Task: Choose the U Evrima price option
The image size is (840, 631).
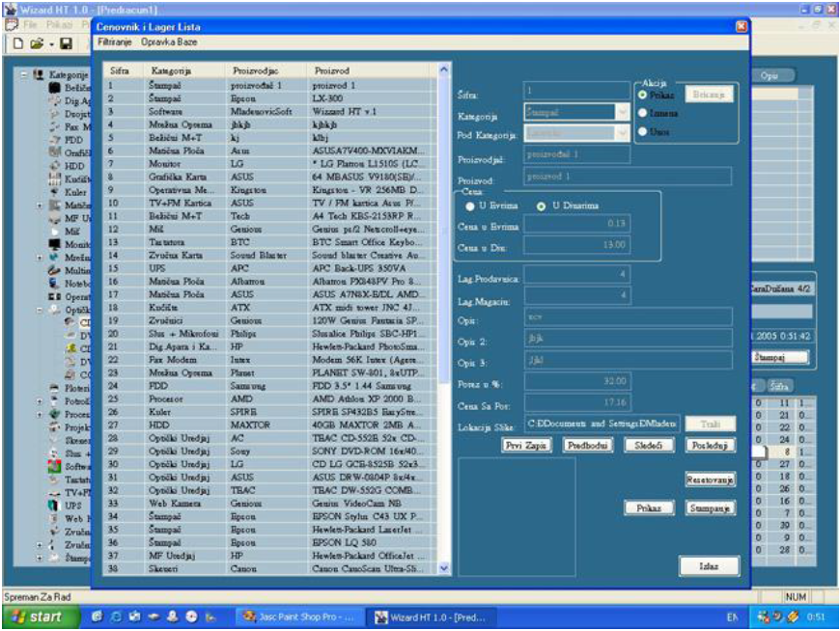Action: click(x=470, y=206)
